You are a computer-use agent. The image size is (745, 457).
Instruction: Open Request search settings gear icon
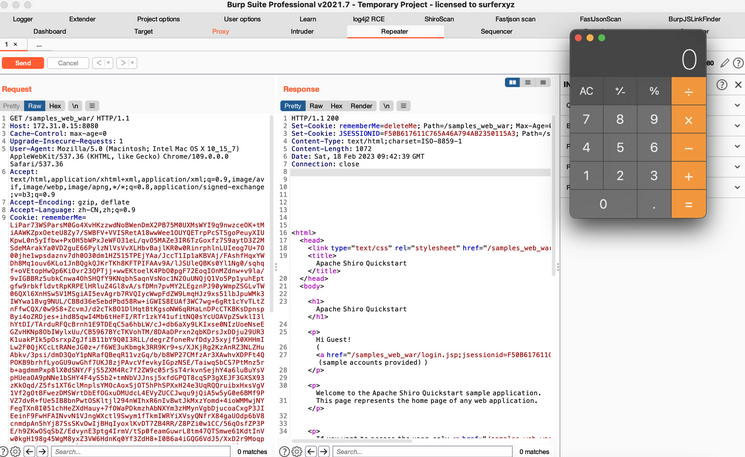pos(15,451)
